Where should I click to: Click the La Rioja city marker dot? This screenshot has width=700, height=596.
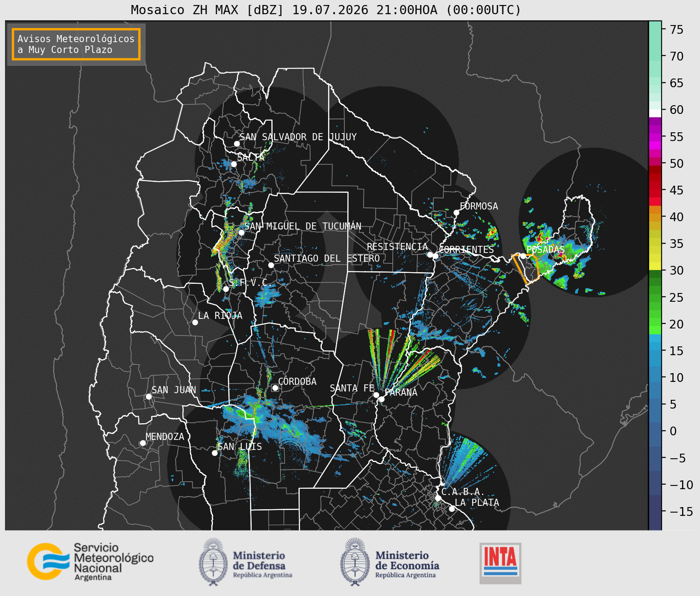(195, 322)
